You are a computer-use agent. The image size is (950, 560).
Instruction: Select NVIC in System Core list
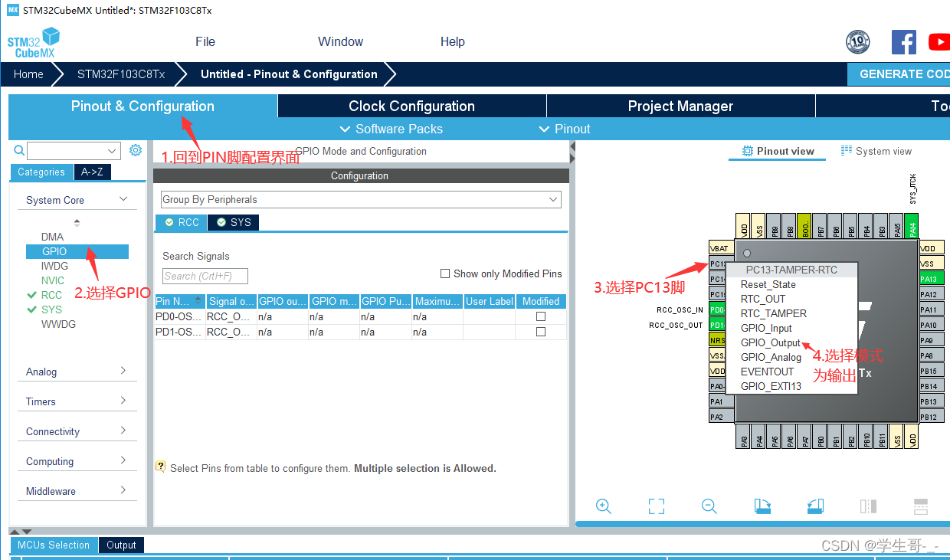(x=53, y=280)
